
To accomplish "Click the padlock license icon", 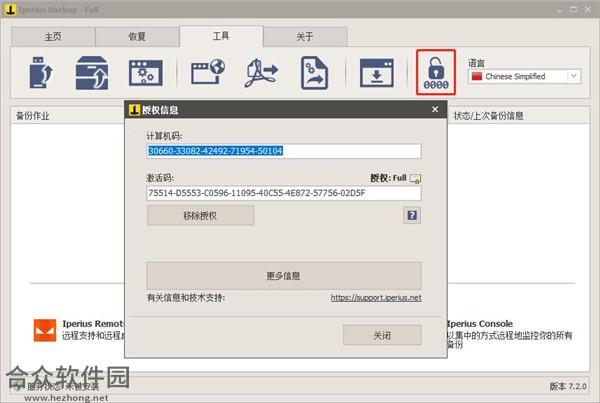I will [x=436, y=72].
